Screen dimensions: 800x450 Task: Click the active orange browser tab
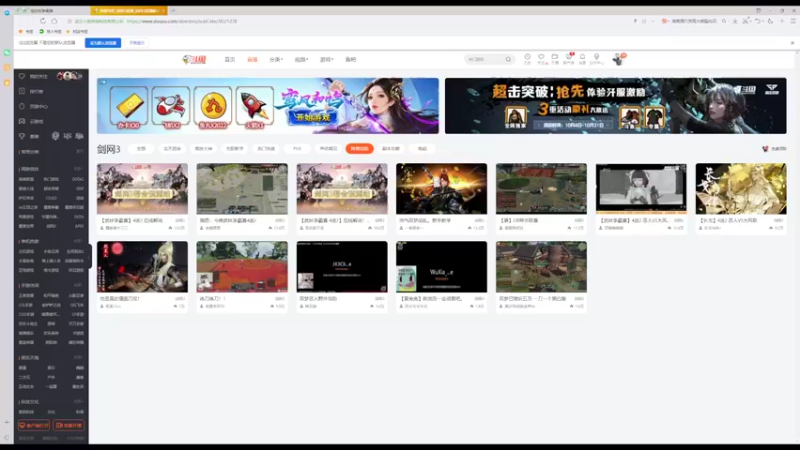[129, 10]
